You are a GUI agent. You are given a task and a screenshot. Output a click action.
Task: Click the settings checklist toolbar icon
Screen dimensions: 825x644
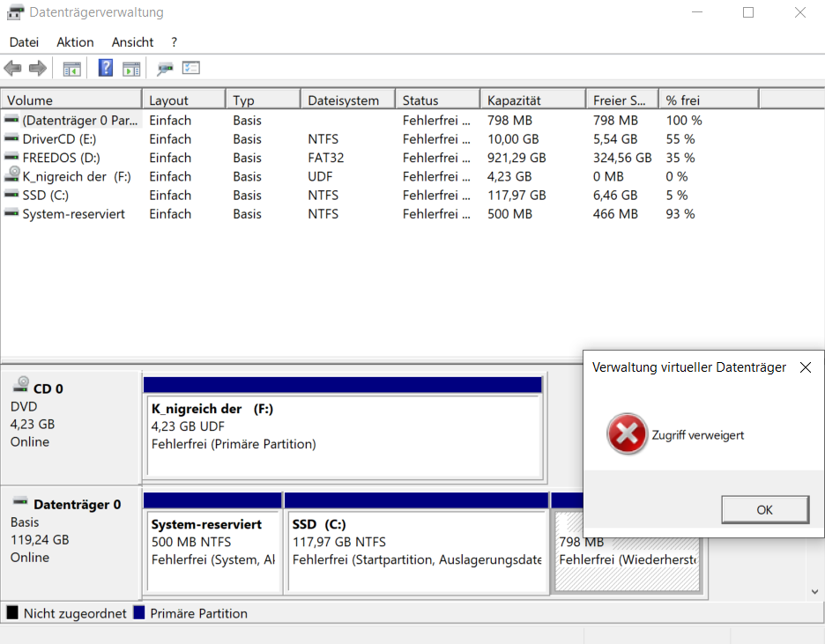[191, 68]
